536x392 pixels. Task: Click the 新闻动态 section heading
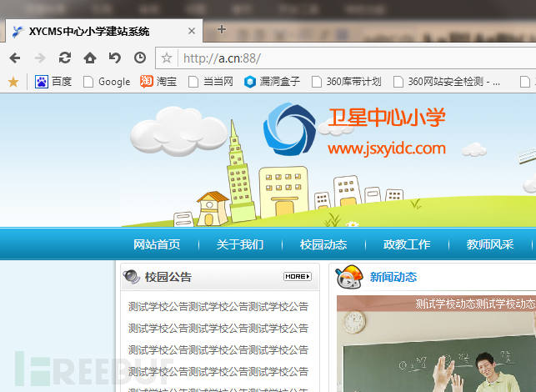coord(393,277)
